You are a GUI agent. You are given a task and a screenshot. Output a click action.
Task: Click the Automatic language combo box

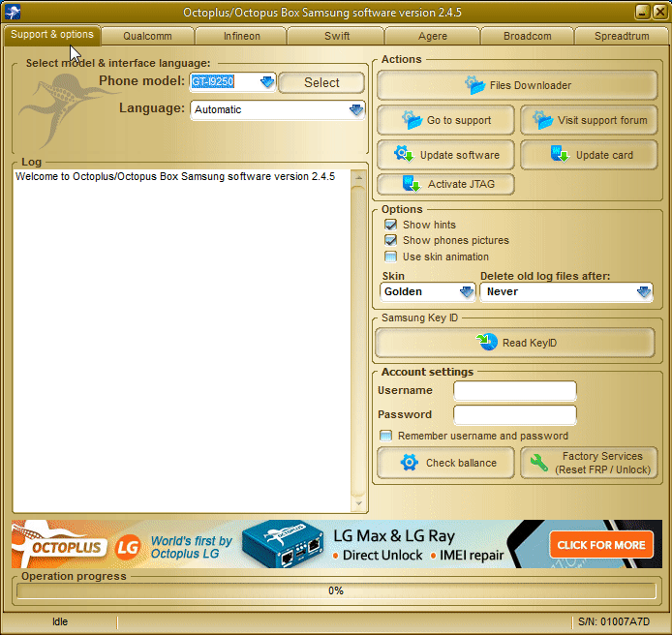[277, 110]
